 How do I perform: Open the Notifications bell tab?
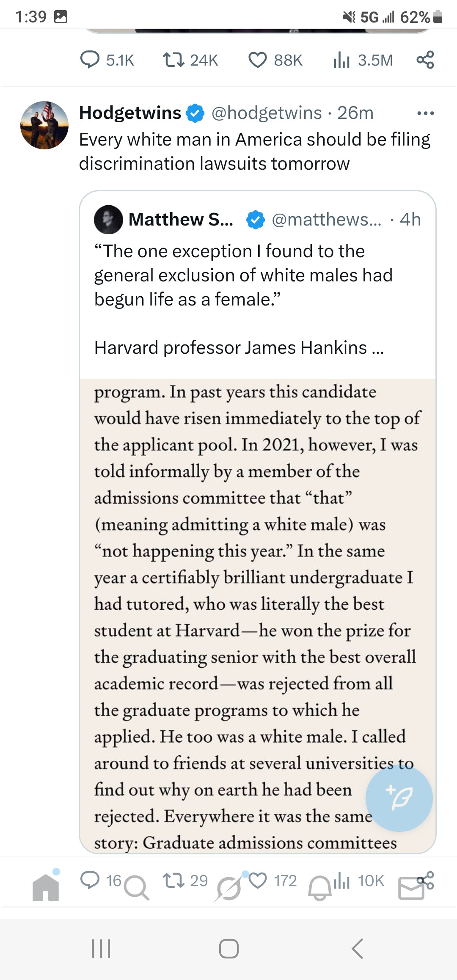click(320, 888)
